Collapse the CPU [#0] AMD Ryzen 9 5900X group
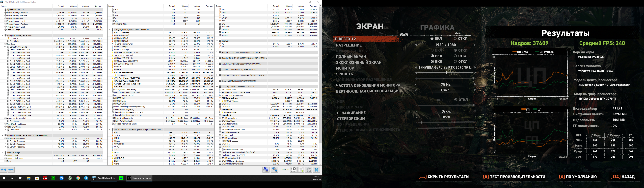Screen dimensions: 644x188 click(3, 35)
